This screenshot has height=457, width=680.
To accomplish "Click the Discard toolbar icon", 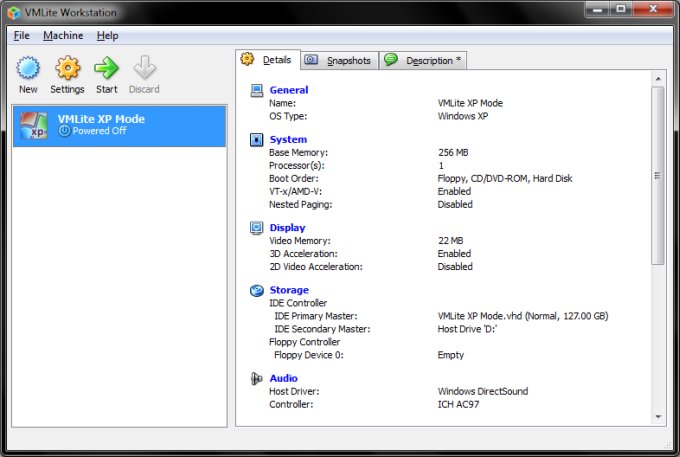I will pyautogui.click(x=144, y=68).
